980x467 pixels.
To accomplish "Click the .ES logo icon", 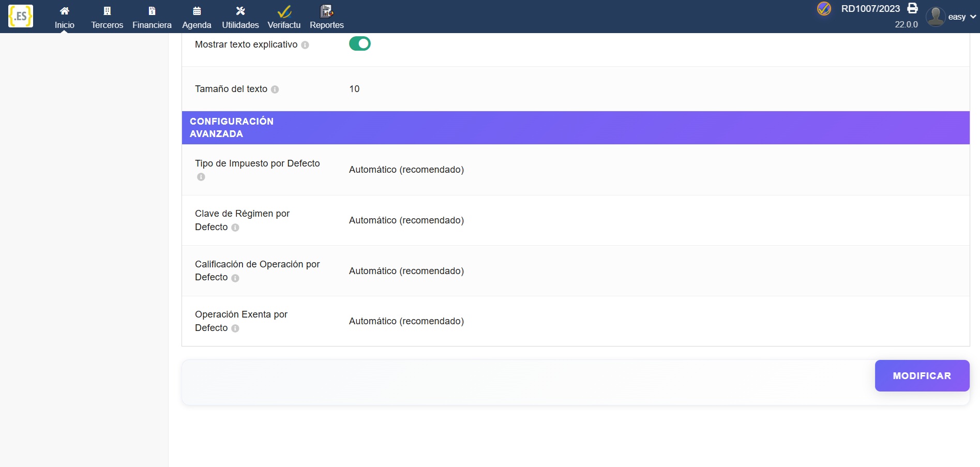I will [21, 16].
